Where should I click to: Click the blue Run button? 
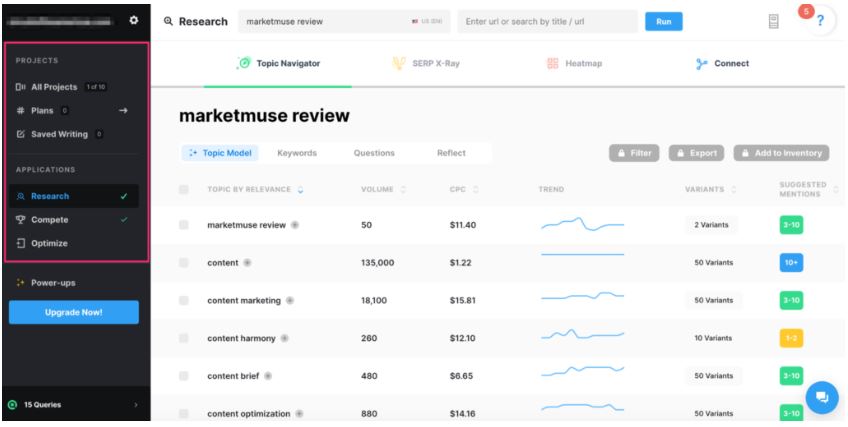pyautogui.click(x=664, y=22)
